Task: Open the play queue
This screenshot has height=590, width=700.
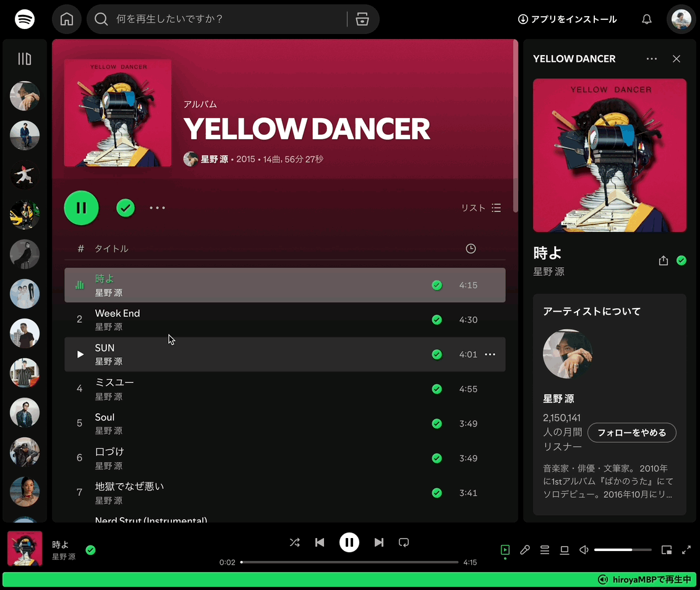Action: click(544, 550)
